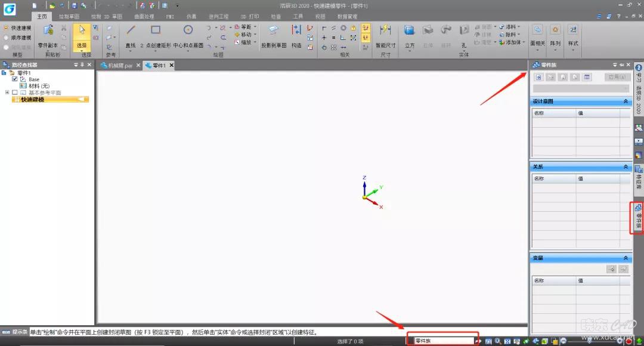This screenshot has height=346, width=644.
Task: Choose the 2点创建矩形 rectangle tool
Action: [x=156, y=35]
